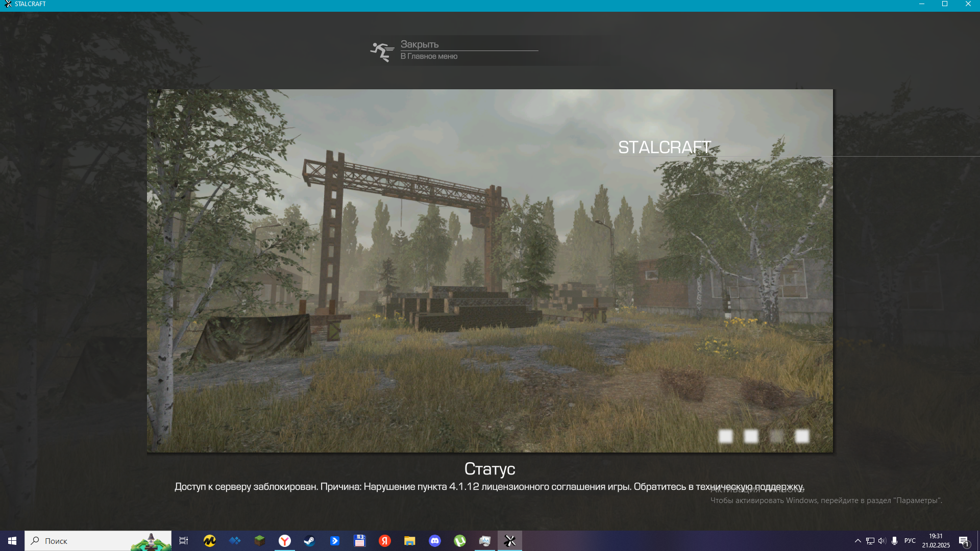This screenshot has height=551, width=980.
Task: Select the fourth slide indicator square
Action: 802,436
